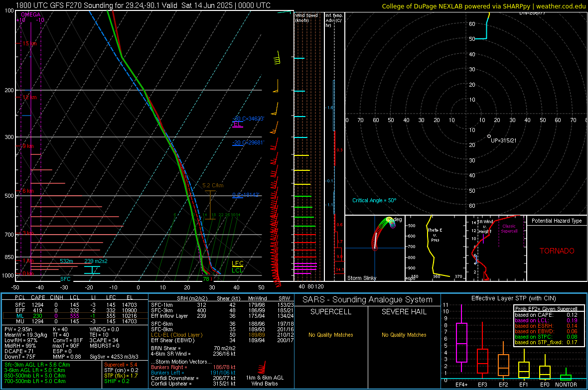This screenshot has height=390, width=588.
Task: Click the Corfidi upshear circle marker on hodograph
Action: coord(489,136)
